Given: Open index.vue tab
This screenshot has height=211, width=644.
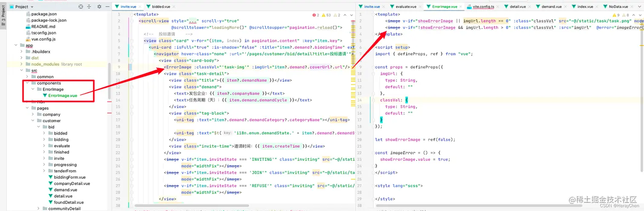Looking at the screenshot, I should [585, 7].
